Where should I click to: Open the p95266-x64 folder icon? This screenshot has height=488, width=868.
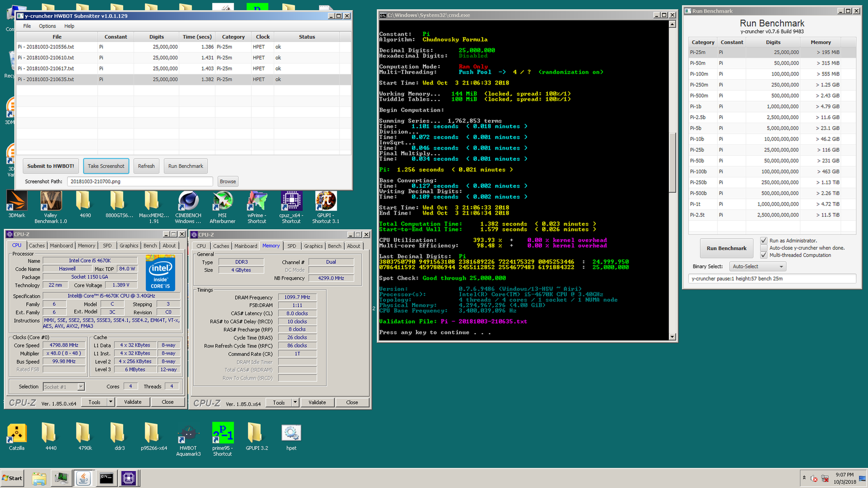click(154, 436)
